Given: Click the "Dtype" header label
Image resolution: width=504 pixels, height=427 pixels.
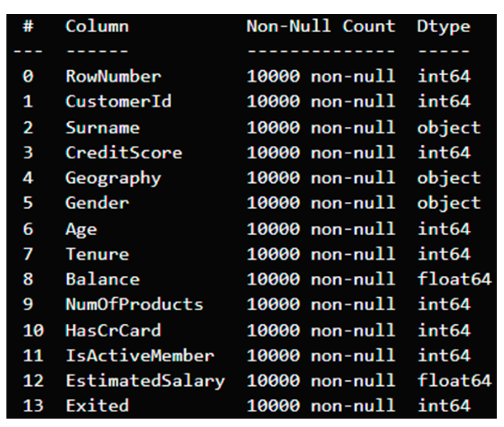Looking at the screenshot, I should point(443,27).
